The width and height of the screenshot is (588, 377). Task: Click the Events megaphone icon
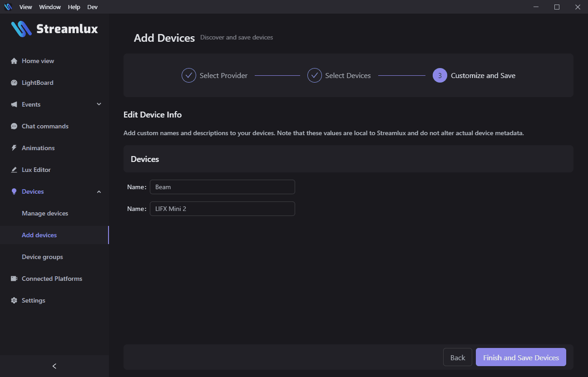(14, 105)
